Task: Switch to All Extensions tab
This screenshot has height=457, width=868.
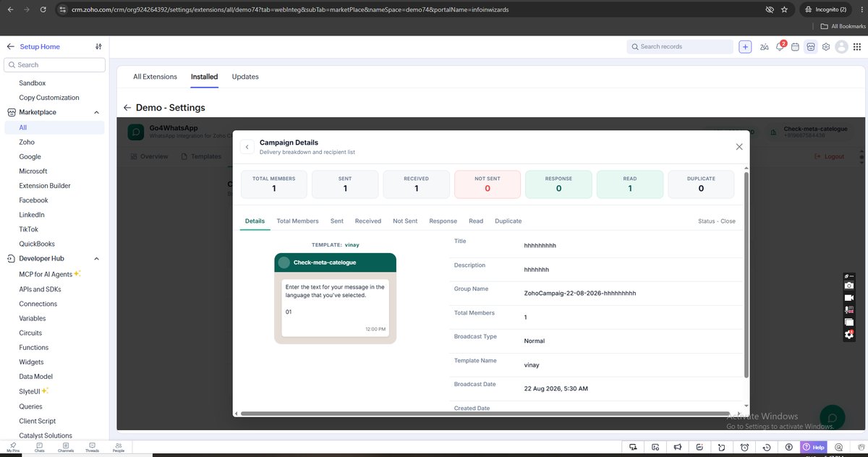Action: [155, 77]
